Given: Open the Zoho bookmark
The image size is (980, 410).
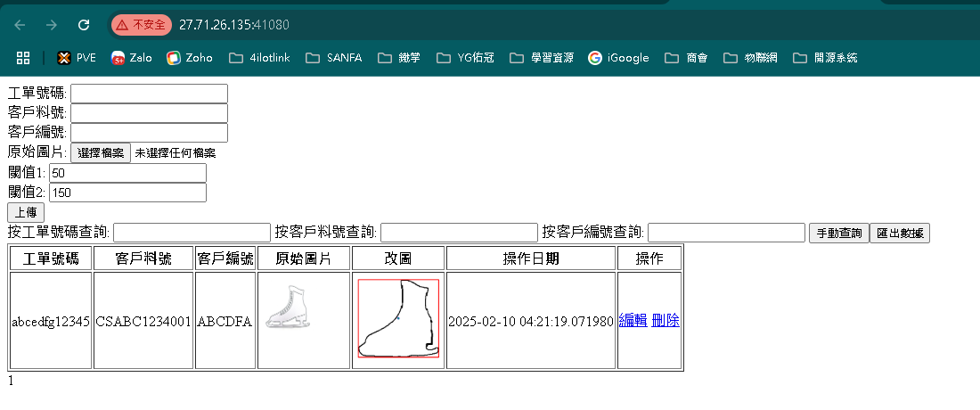Looking at the screenshot, I should [x=190, y=58].
